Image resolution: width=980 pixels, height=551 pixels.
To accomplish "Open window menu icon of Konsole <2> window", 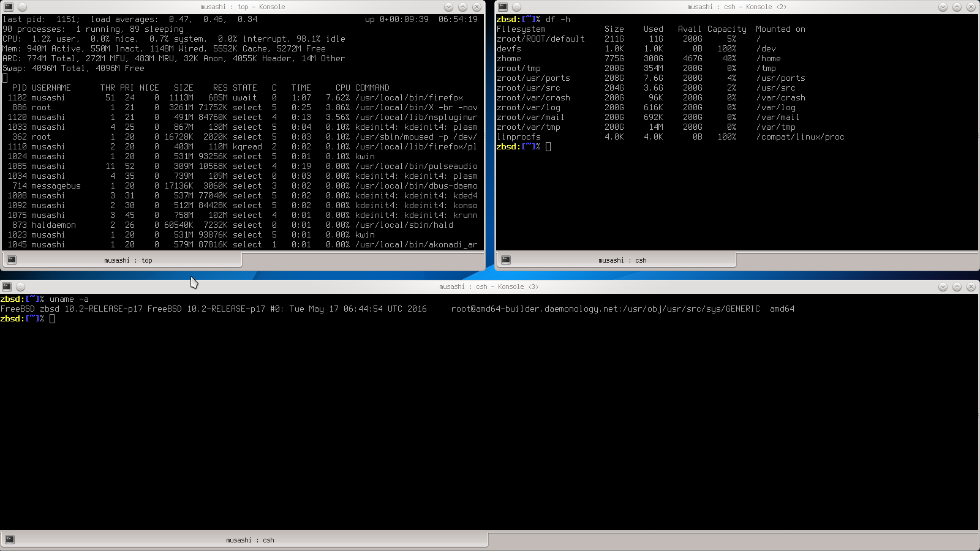I will [x=503, y=7].
